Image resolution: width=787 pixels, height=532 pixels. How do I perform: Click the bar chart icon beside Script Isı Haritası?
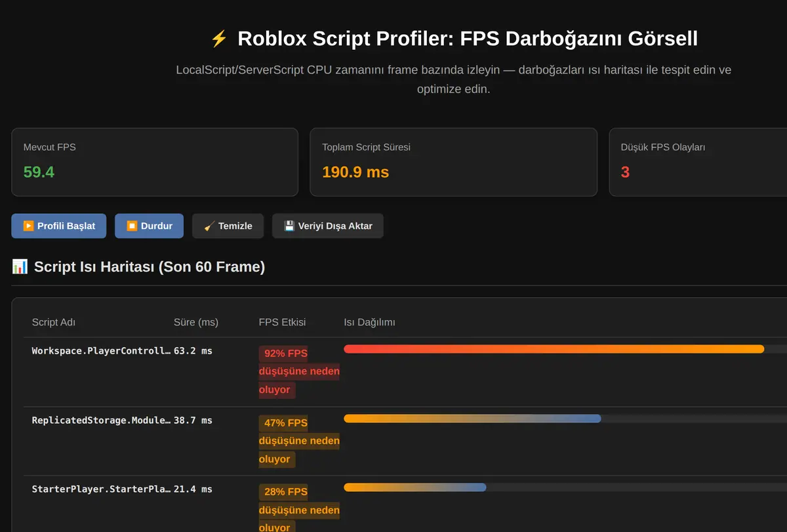pyautogui.click(x=20, y=266)
